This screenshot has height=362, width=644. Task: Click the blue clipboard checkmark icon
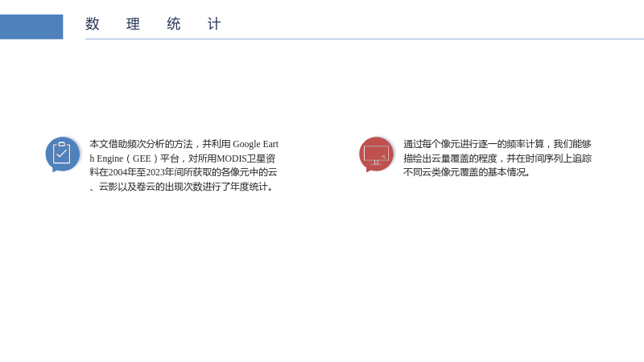point(63,154)
